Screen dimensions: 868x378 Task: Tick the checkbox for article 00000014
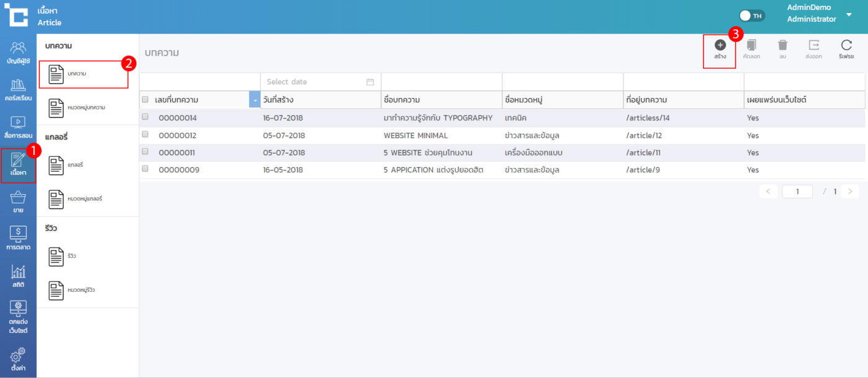[145, 116]
